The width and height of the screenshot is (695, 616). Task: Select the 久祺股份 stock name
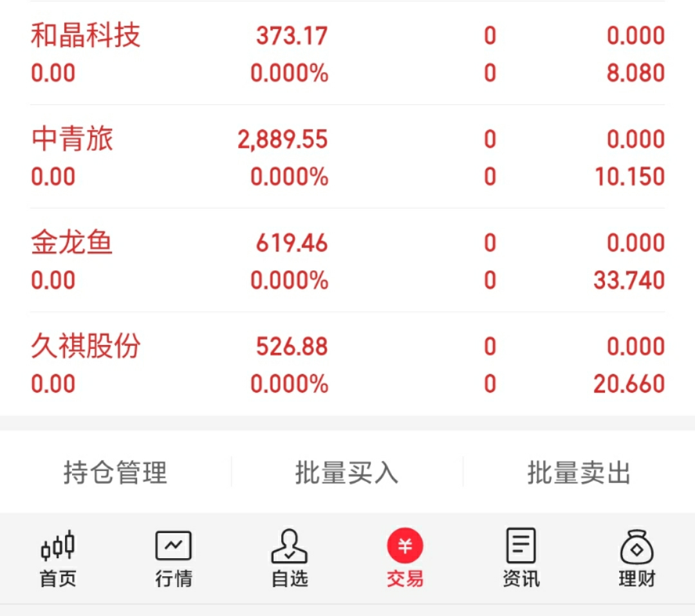point(86,346)
